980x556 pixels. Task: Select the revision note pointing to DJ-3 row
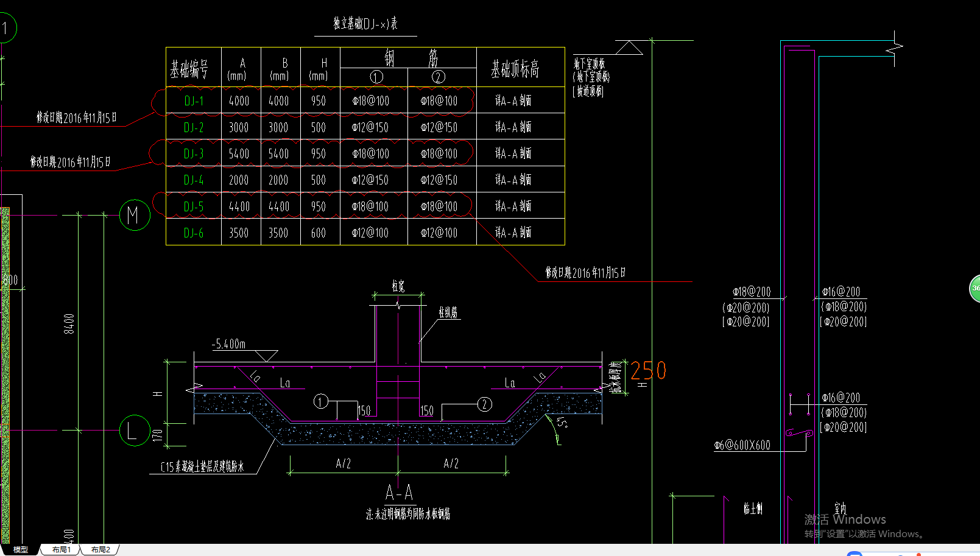pos(71,162)
